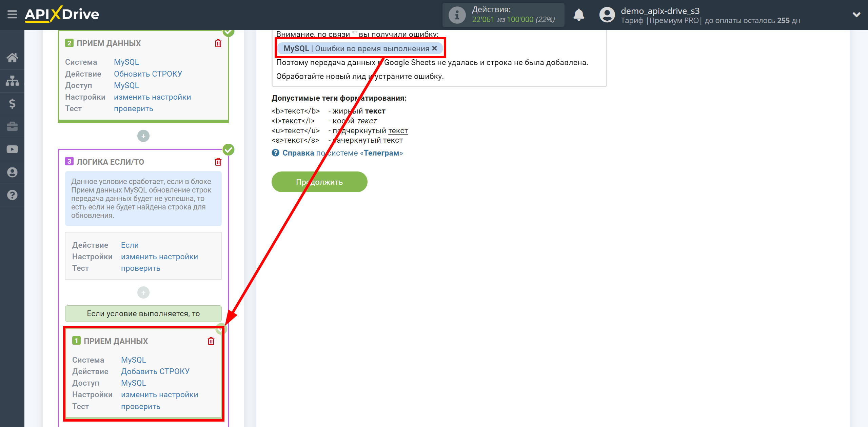Open billing dollar icon in sidebar

pyautogui.click(x=12, y=103)
